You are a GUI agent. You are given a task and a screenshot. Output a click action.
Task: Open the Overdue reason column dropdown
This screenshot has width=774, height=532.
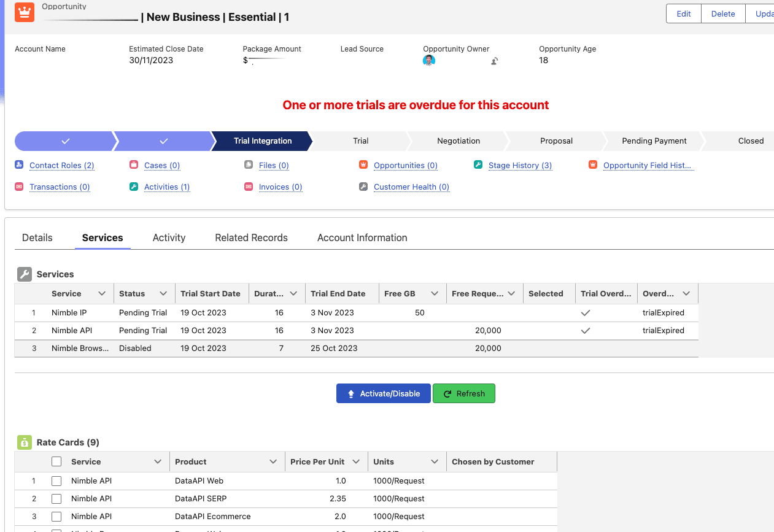[x=686, y=293]
